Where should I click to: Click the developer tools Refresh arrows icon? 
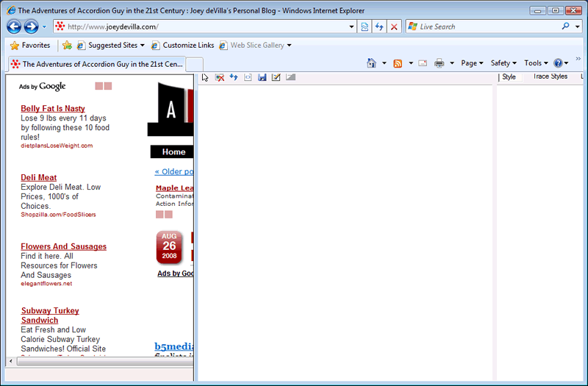tap(234, 77)
